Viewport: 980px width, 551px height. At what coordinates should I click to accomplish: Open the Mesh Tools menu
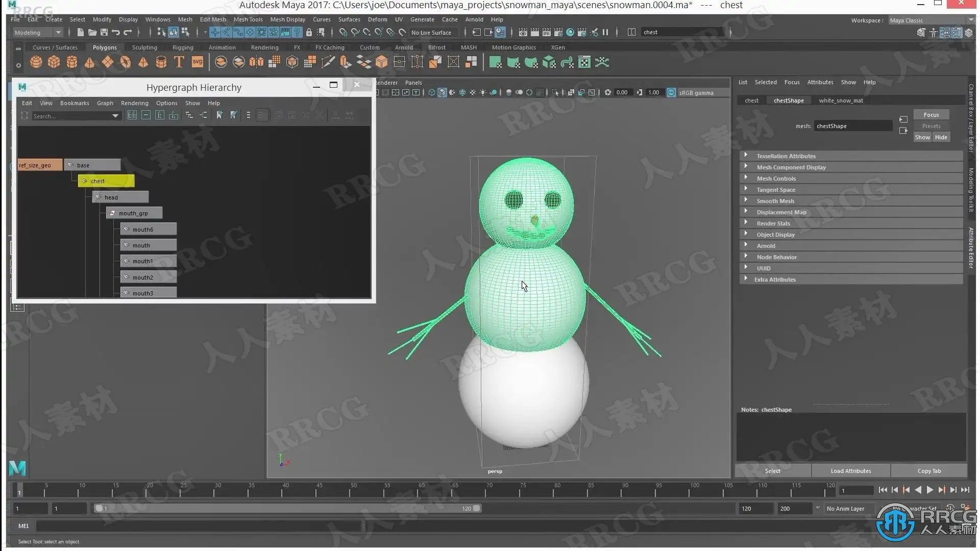coord(248,19)
